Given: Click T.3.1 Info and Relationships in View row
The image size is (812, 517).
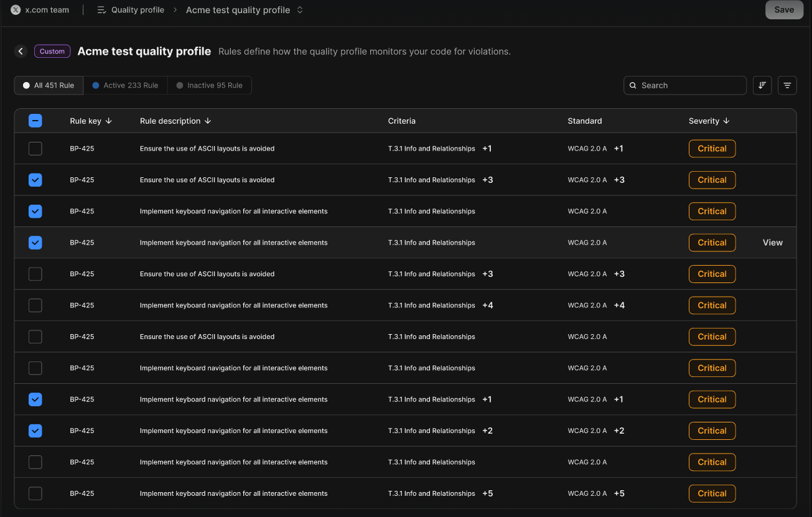Looking at the screenshot, I should 432,243.
